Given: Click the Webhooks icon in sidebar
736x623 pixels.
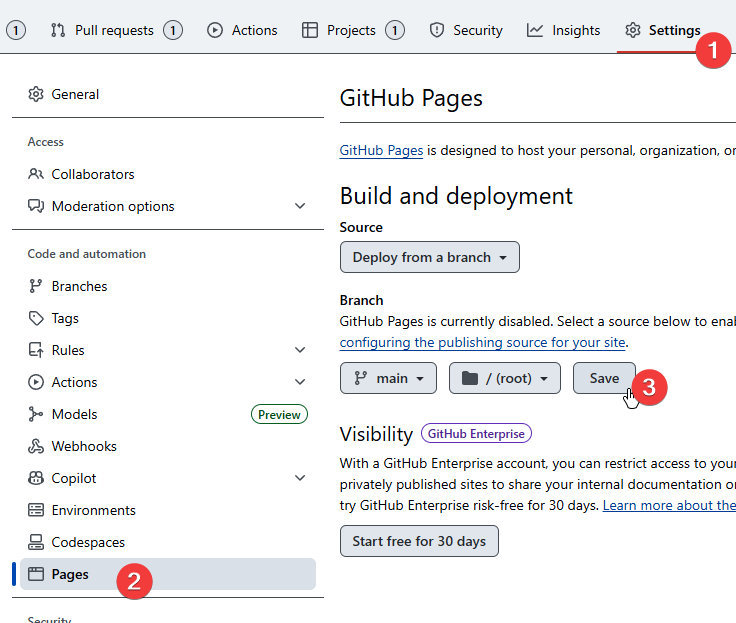Looking at the screenshot, I should coord(36,446).
